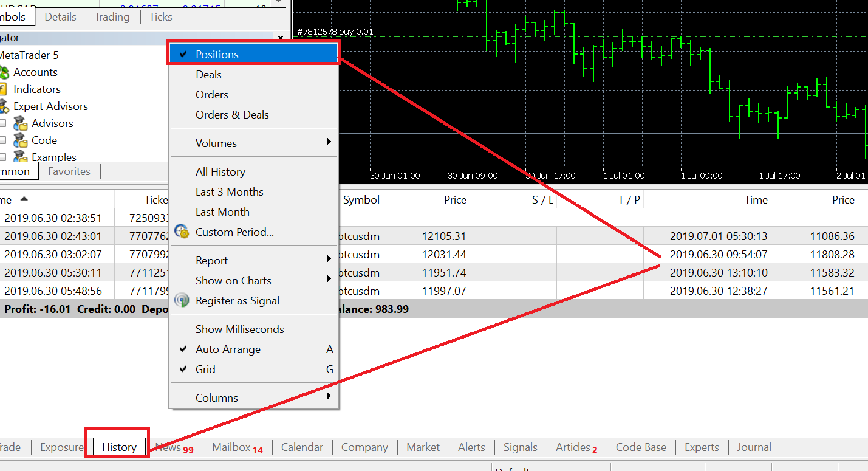Open Favorites tab in Navigator
868x471 pixels.
pyautogui.click(x=69, y=171)
